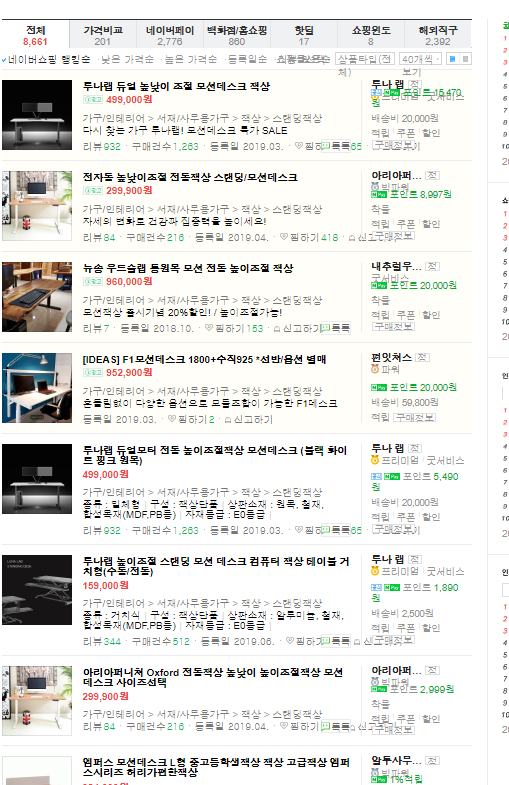
Task: Select the 가격비교 201 tab
Action: tap(103, 36)
